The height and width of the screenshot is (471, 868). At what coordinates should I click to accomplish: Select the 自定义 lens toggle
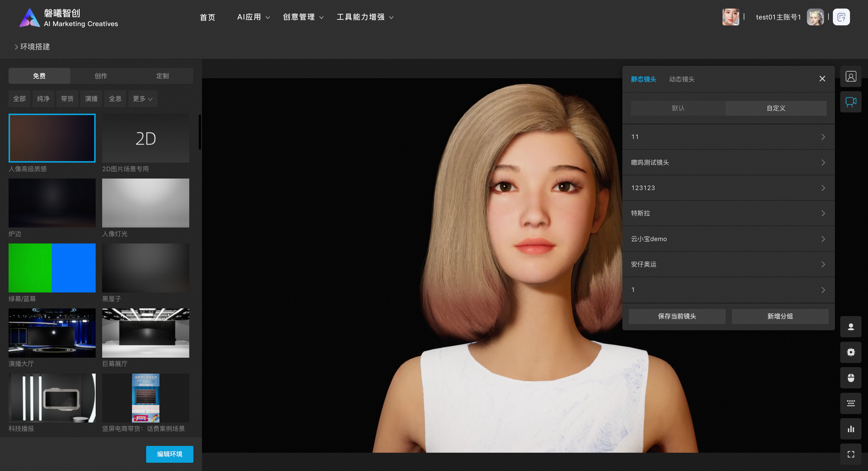click(776, 108)
